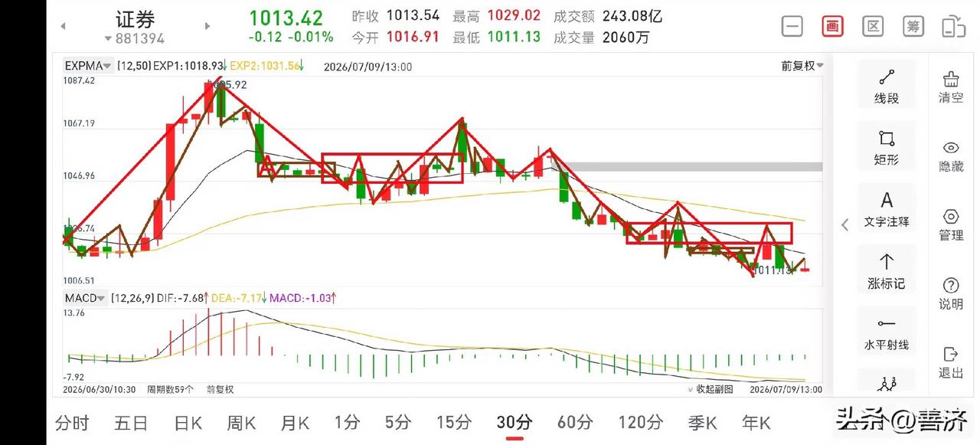The image size is (980, 445).
Task: Toggle the 筹 chip distribution icon
Action: (x=913, y=26)
